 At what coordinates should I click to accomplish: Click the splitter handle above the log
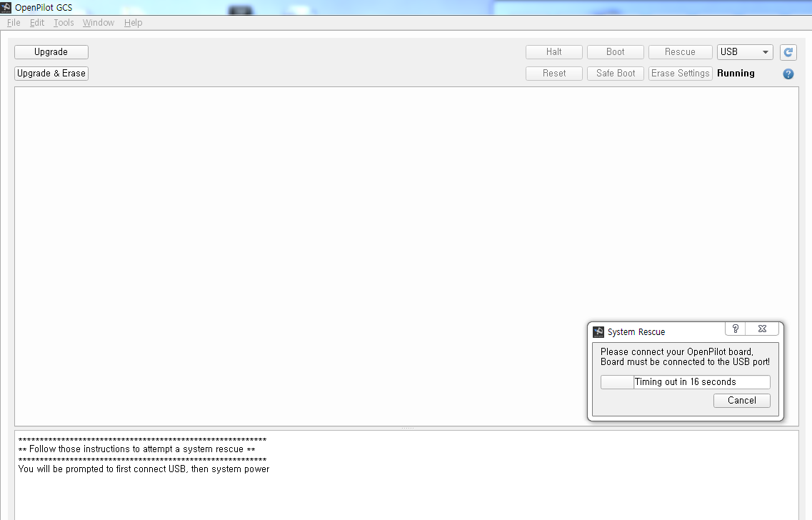407,429
